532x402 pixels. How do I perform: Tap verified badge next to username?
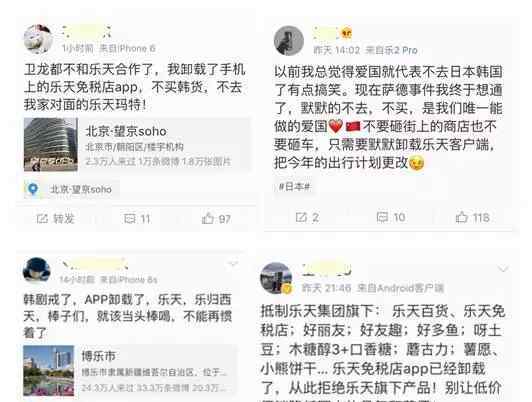(346, 34)
